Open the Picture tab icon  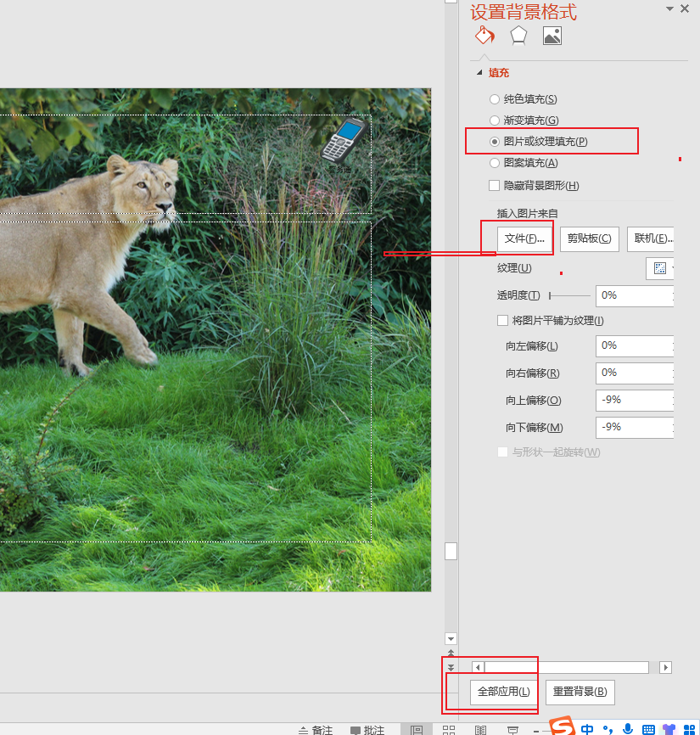552,36
